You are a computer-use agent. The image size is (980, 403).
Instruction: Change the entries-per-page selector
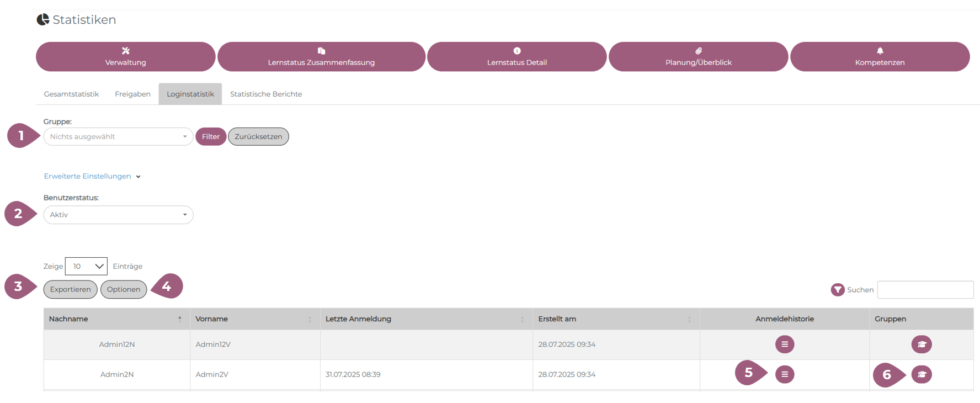[x=86, y=266]
